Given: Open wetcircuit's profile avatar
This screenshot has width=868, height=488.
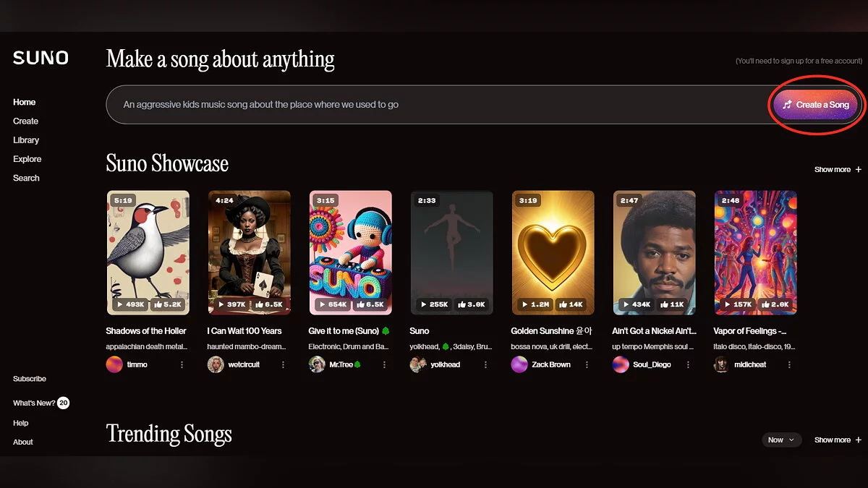Looking at the screenshot, I should pos(216,364).
